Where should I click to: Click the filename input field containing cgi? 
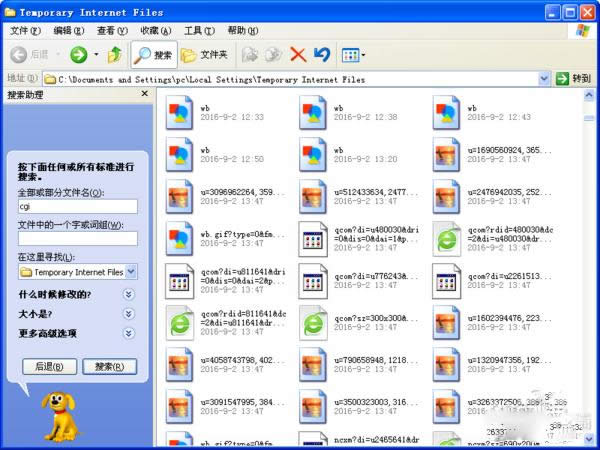77,206
